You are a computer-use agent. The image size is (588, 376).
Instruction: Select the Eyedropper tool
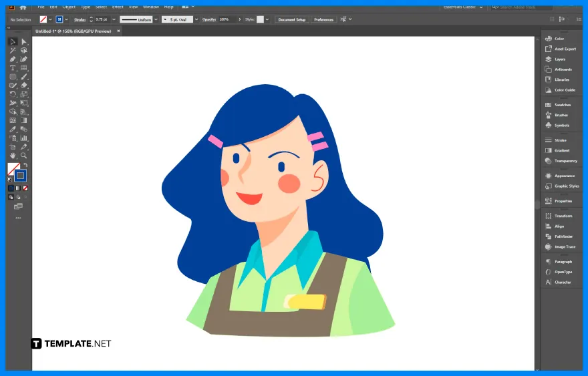click(13, 130)
